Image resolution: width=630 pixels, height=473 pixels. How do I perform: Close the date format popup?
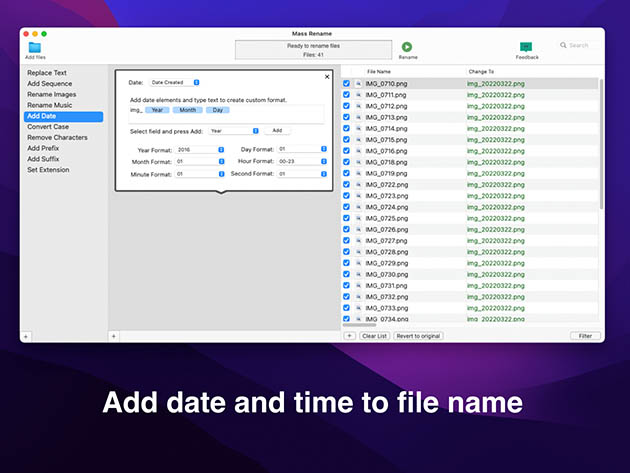[327, 76]
